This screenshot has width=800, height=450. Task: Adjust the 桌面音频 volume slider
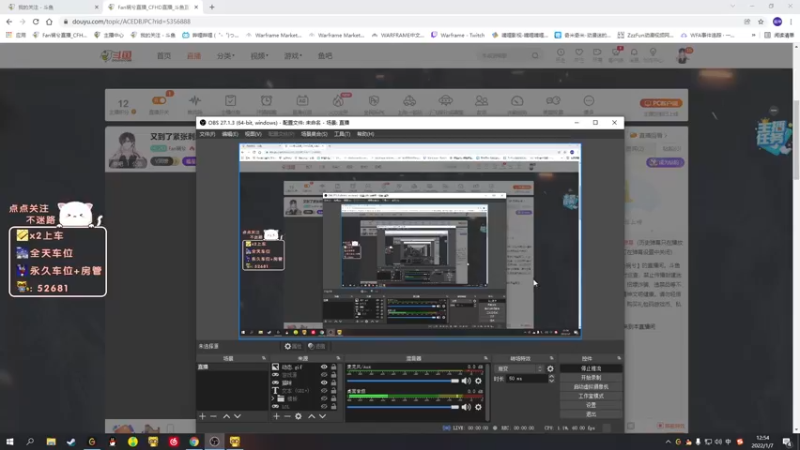coord(403,407)
